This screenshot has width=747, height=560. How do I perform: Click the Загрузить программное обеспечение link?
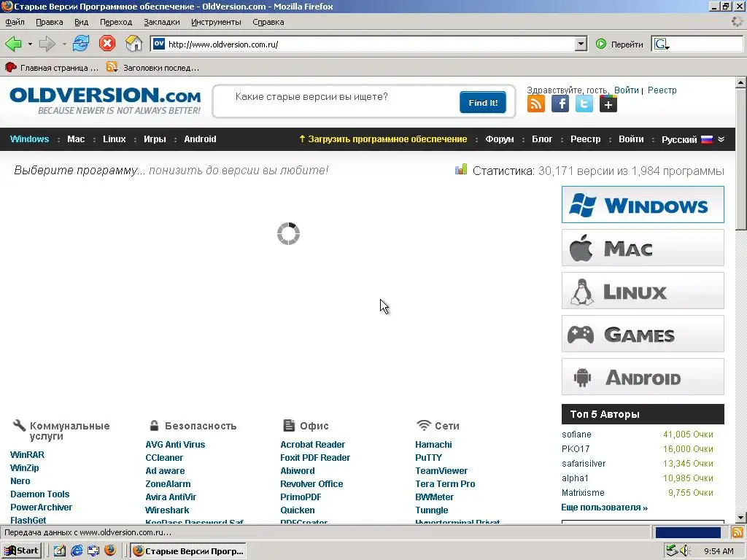382,139
